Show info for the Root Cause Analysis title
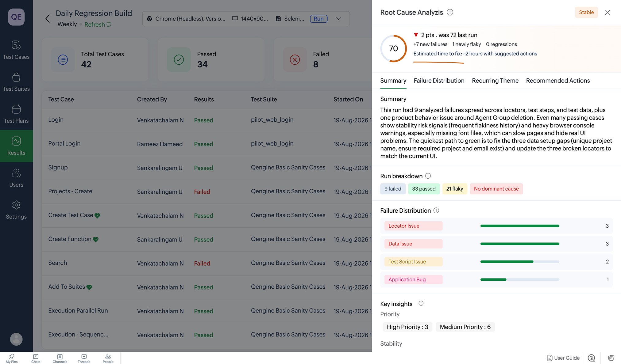This screenshot has width=621, height=364. pyautogui.click(x=450, y=12)
